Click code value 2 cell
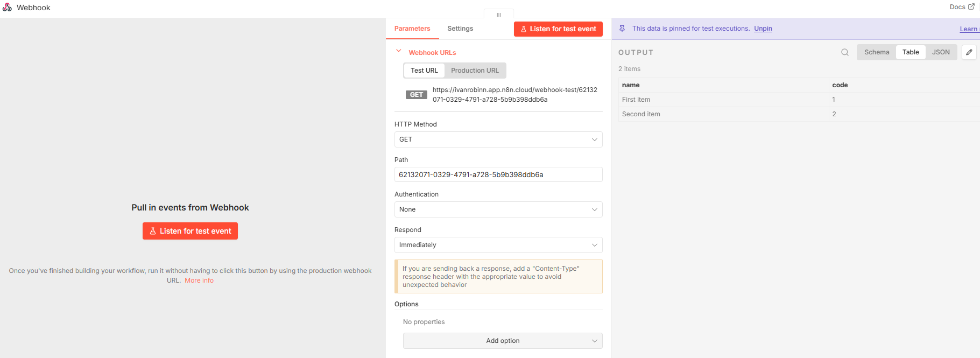This screenshot has height=358, width=980. click(904, 114)
